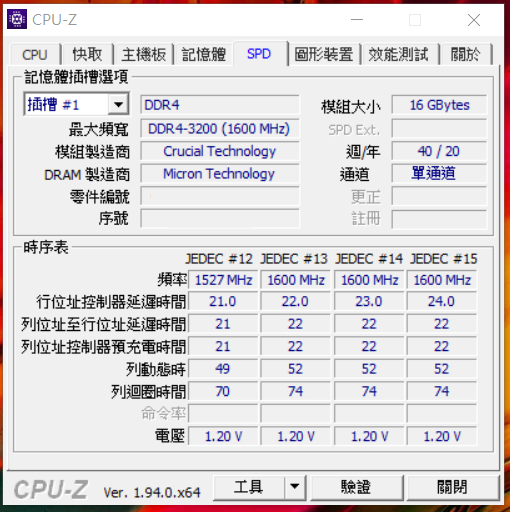Click the 最大頻寬 label
This screenshot has width=521, height=512.
(99, 129)
